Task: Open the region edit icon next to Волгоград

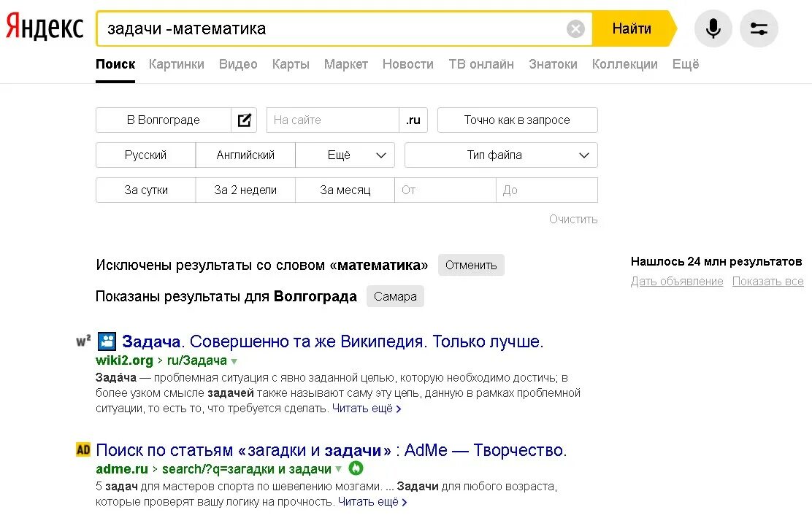Action: (x=244, y=120)
